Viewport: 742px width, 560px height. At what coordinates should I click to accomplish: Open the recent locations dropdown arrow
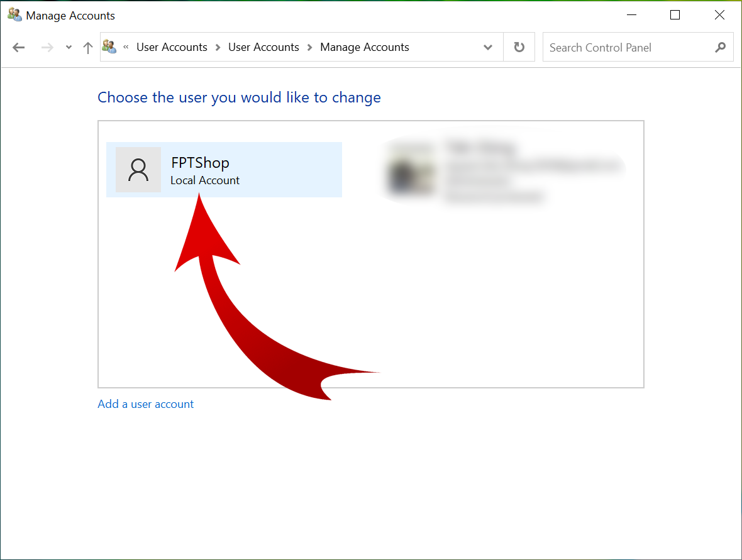pyautogui.click(x=69, y=47)
